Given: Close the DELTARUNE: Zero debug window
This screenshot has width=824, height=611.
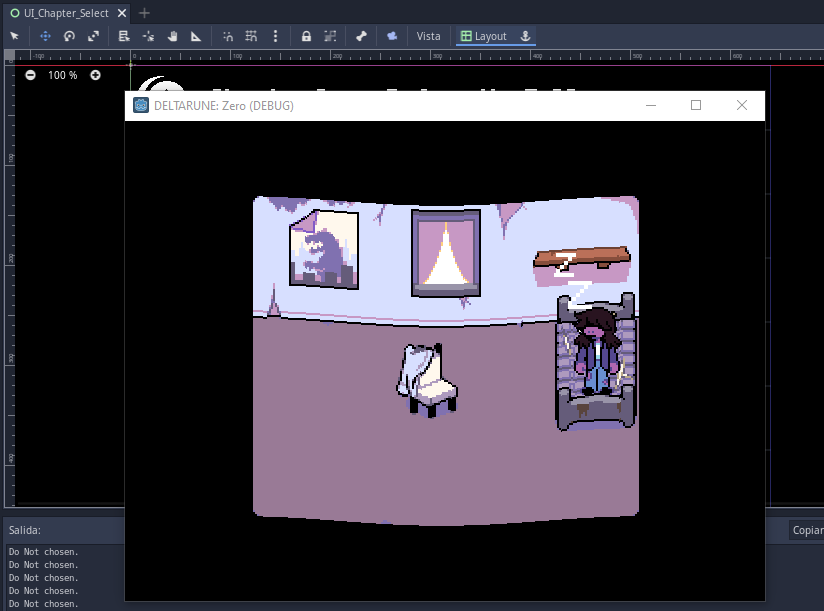Looking at the screenshot, I should [741, 106].
